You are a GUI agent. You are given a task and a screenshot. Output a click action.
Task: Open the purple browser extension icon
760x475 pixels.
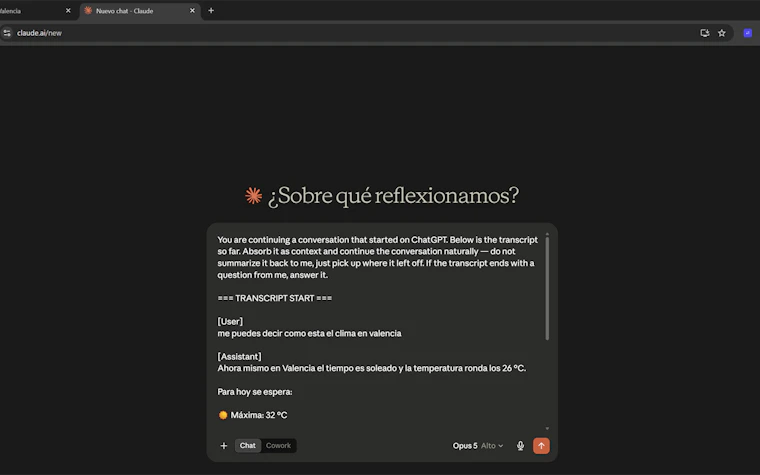coord(747,33)
